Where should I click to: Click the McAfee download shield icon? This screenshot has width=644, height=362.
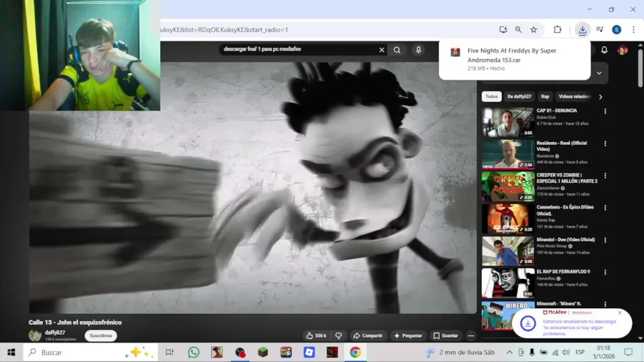(x=528, y=323)
